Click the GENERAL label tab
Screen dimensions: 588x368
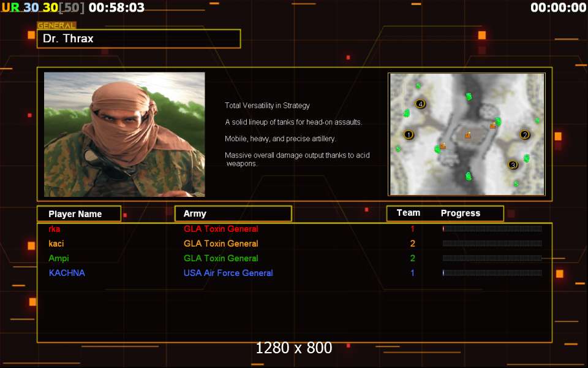[56, 26]
